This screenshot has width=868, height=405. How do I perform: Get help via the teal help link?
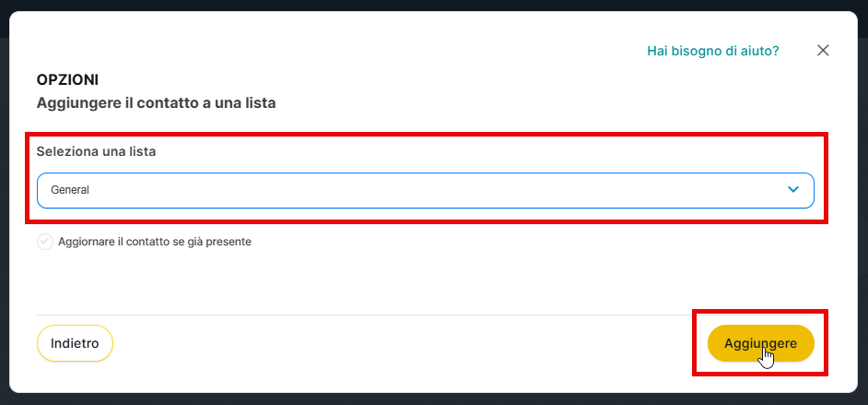tap(712, 51)
